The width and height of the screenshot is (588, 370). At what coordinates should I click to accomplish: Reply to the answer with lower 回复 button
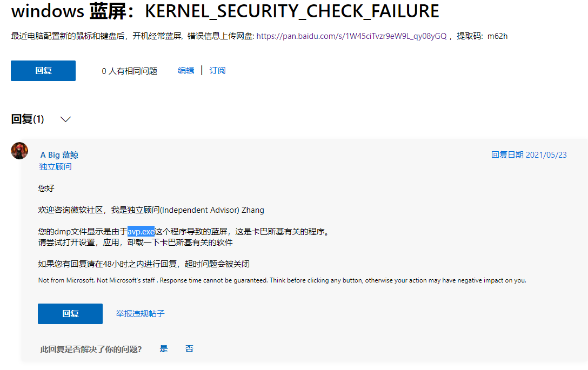70,314
